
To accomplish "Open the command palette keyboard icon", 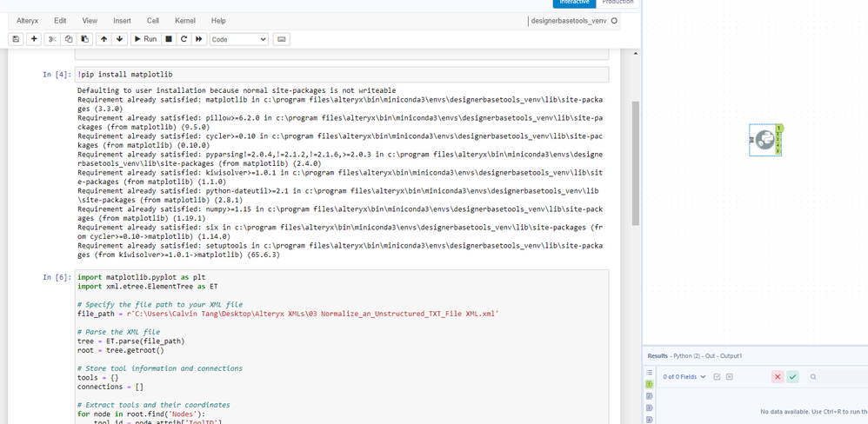I will pos(281,39).
